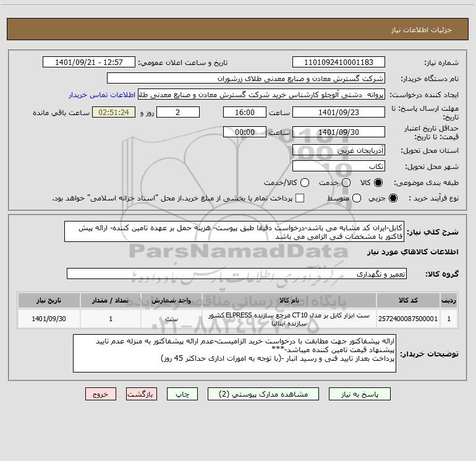This screenshot has height=461, width=476.
Task: Select the کالا radio button
Action: coord(378,183)
